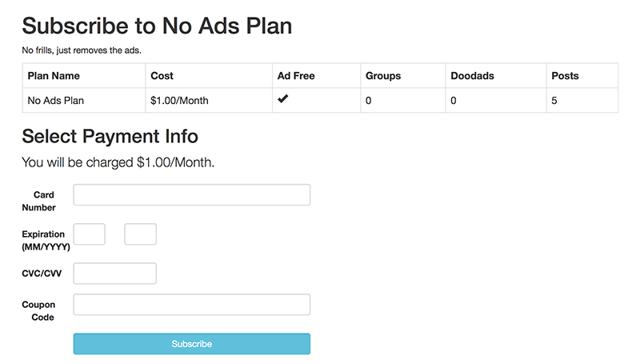
Task: Select the $1.00/Month cost cell
Action: click(x=179, y=101)
